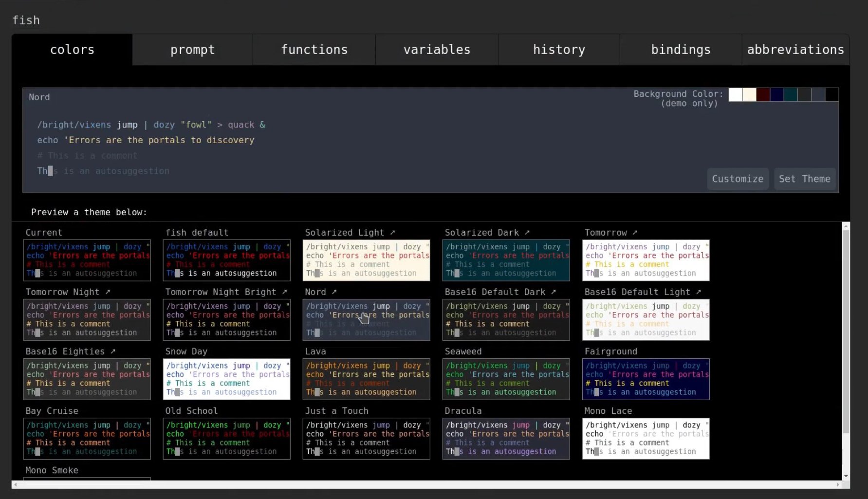Go to the variables tab
The height and width of the screenshot is (499, 868).
[437, 50]
